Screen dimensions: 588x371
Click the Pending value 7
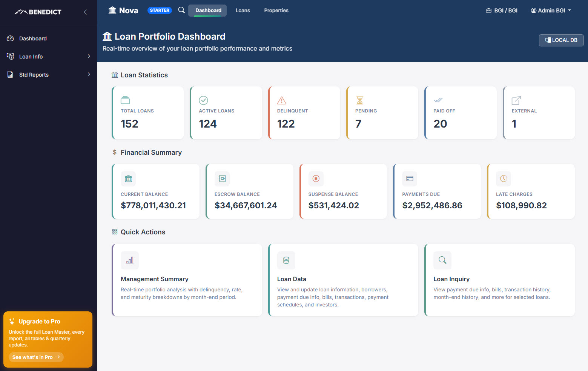[x=358, y=124]
